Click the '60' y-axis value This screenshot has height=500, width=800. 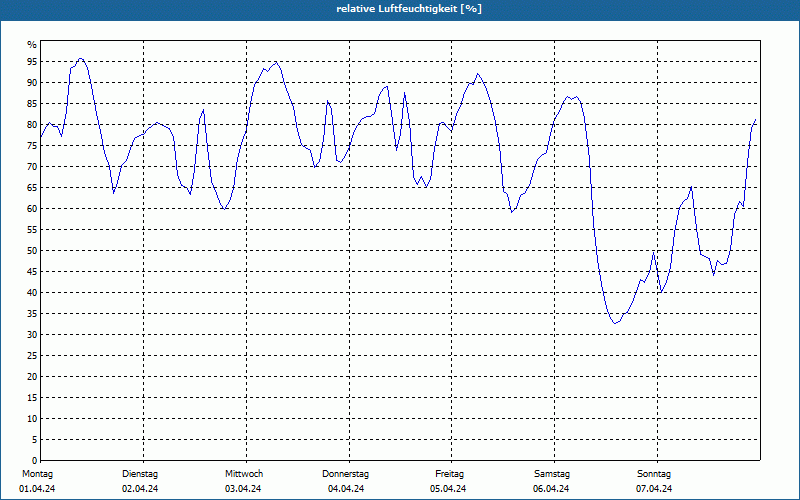[32, 209]
